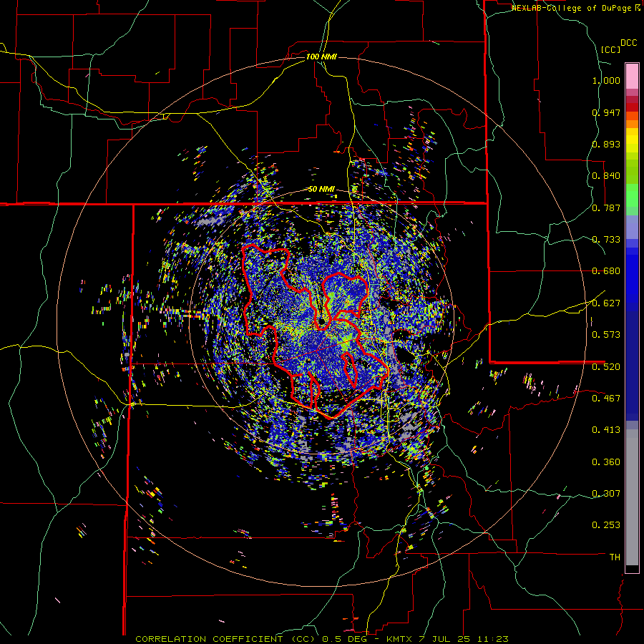
Task: Click the [CC] legend unit label
Action: [610, 49]
